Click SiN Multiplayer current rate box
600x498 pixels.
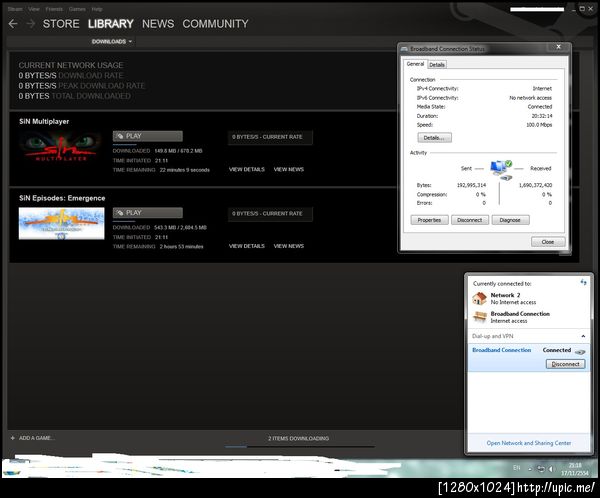[x=270, y=137]
